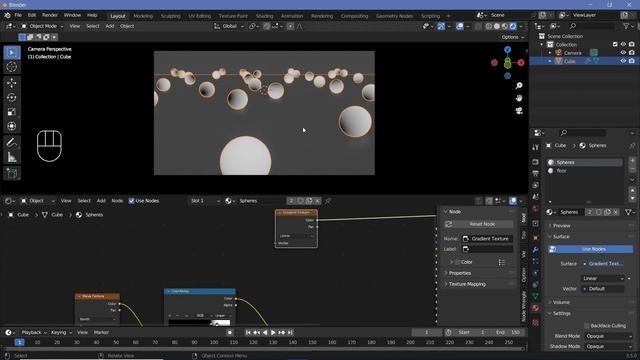Select the Measure tool

[x=11, y=157]
